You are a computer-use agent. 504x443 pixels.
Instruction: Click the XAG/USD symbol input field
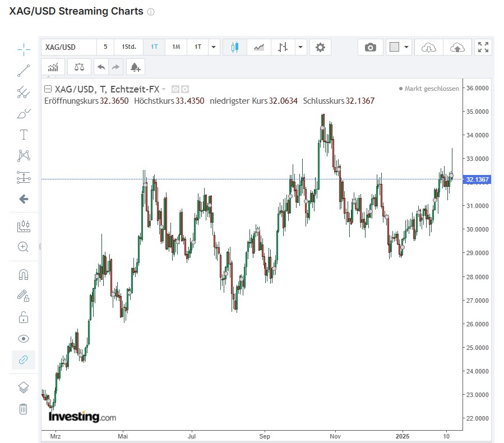click(69, 47)
